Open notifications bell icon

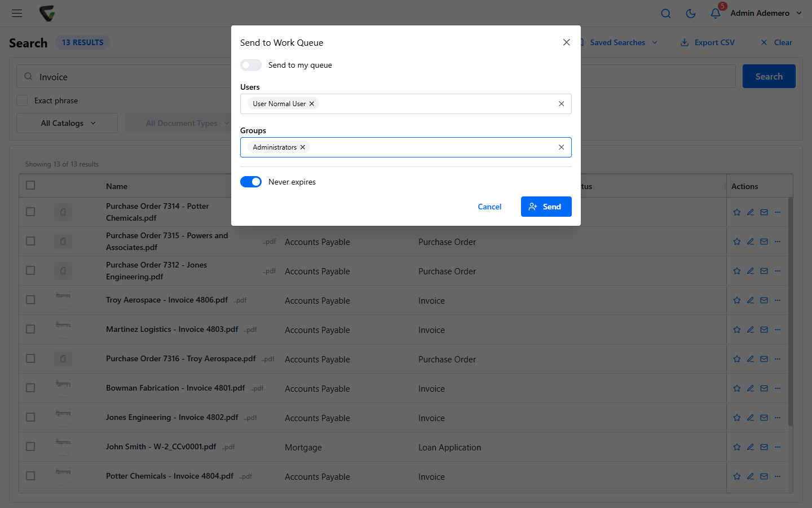[x=716, y=13]
